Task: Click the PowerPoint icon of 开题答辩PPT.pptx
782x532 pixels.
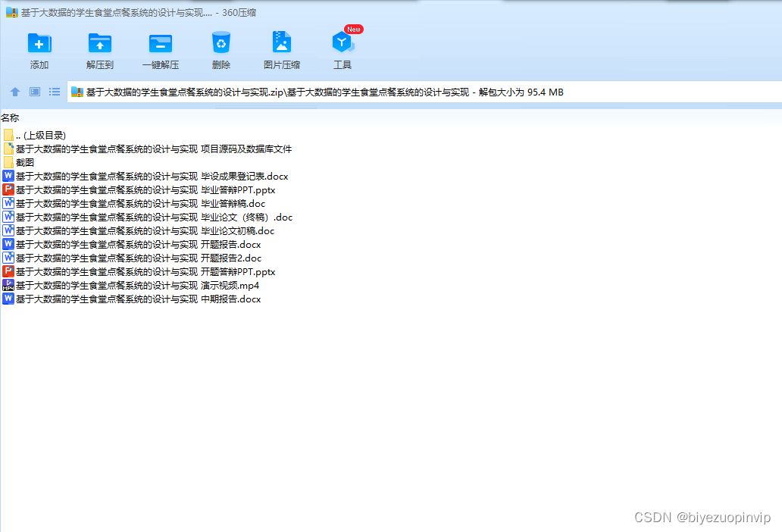Action: click(x=8, y=271)
